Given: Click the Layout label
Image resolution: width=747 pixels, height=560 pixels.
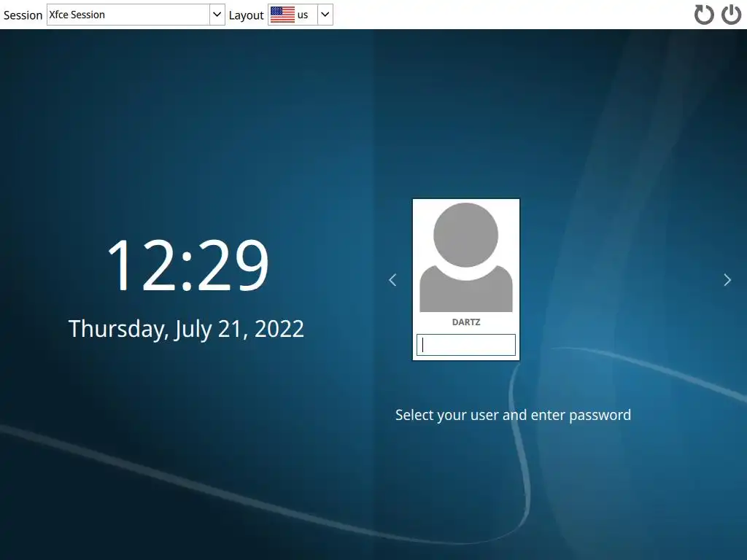Looking at the screenshot, I should 246,15.
